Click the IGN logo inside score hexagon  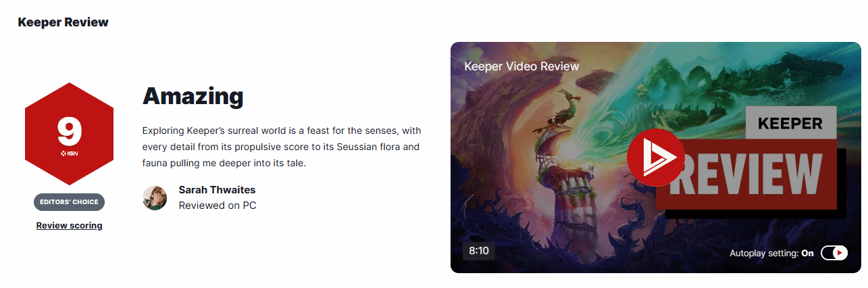pyautogui.click(x=70, y=154)
